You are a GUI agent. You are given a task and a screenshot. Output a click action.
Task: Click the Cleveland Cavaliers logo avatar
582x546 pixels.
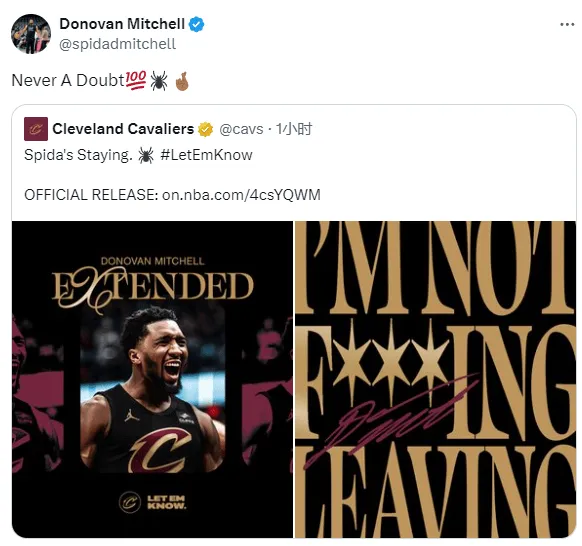(36, 129)
